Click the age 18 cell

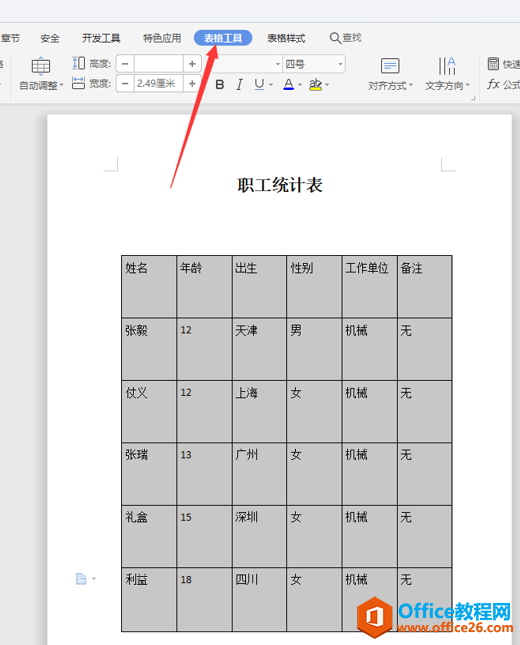tap(204, 599)
